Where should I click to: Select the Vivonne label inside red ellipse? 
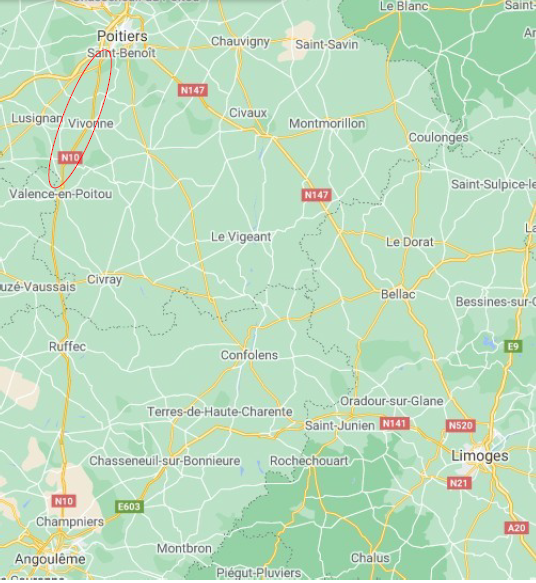coord(91,123)
